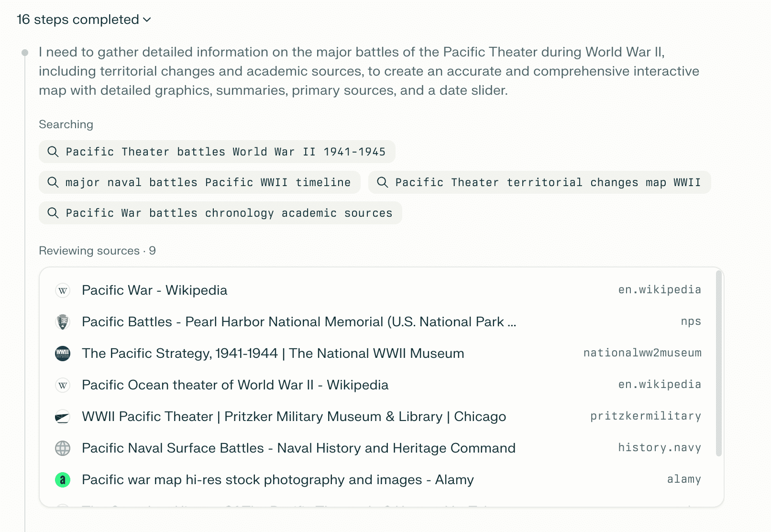Click the 'Searching' section label
The width and height of the screenshot is (771, 532).
tap(66, 124)
